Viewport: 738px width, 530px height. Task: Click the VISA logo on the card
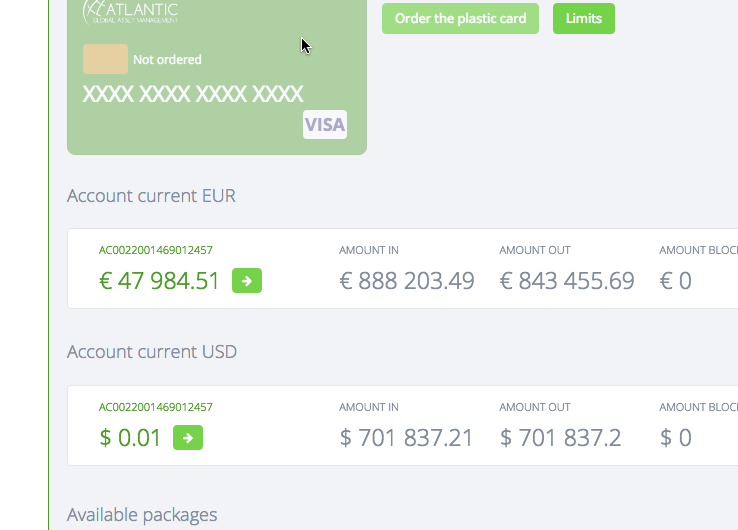click(324, 124)
